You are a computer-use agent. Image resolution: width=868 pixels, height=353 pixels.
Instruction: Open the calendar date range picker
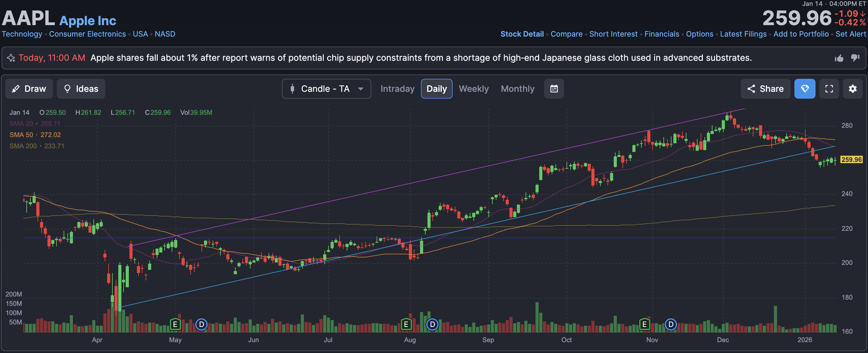554,89
